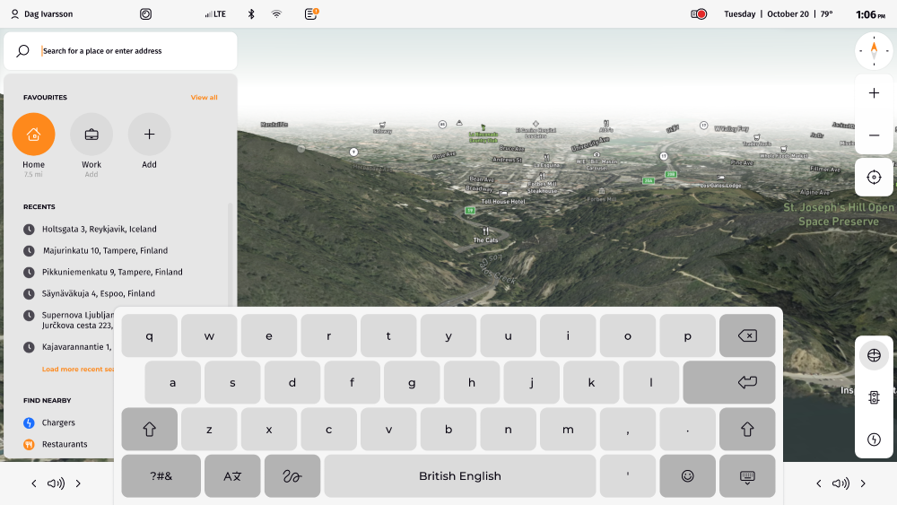Tap the right speaker volume icon
This screenshot has height=505, width=897.
point(840,484)
